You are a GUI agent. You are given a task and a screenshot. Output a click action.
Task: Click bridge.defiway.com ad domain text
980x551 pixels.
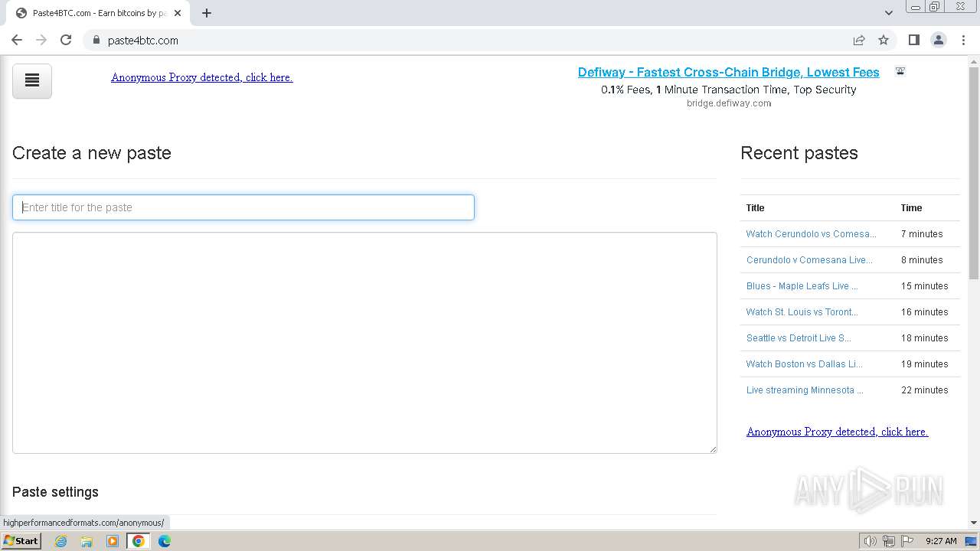click(728, 103)
